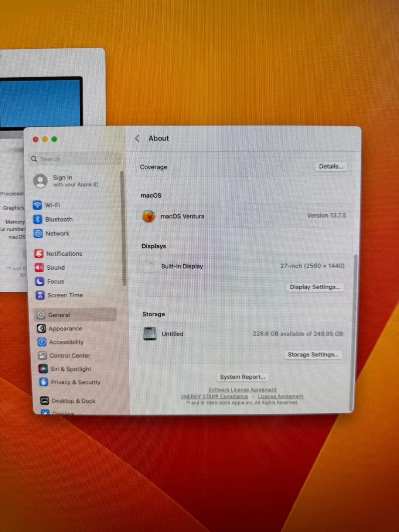Click the General gear icon
The width and height of the screenshot is (399, 532).
pos(41,315)
